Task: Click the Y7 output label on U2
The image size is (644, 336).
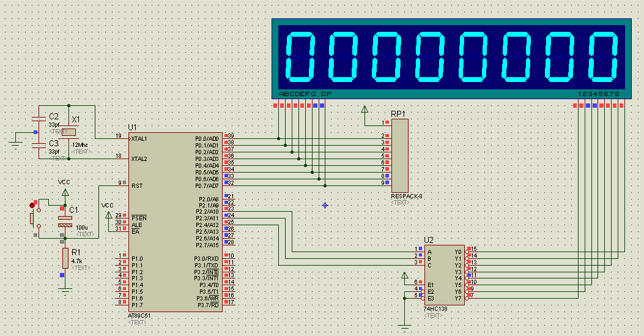Action: pyautogui.click(x=458, y=298)
